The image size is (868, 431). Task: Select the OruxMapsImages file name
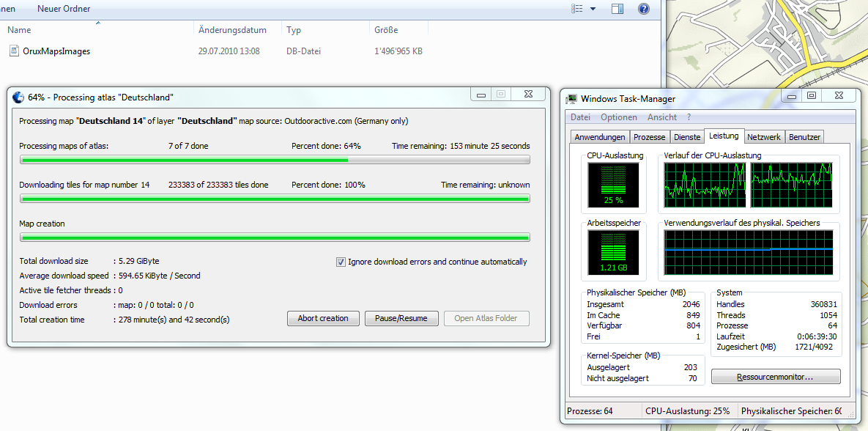[56, 51]
